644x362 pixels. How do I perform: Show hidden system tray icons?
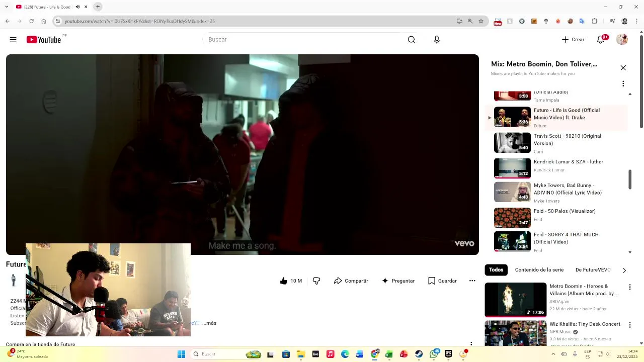pos(553,354)
